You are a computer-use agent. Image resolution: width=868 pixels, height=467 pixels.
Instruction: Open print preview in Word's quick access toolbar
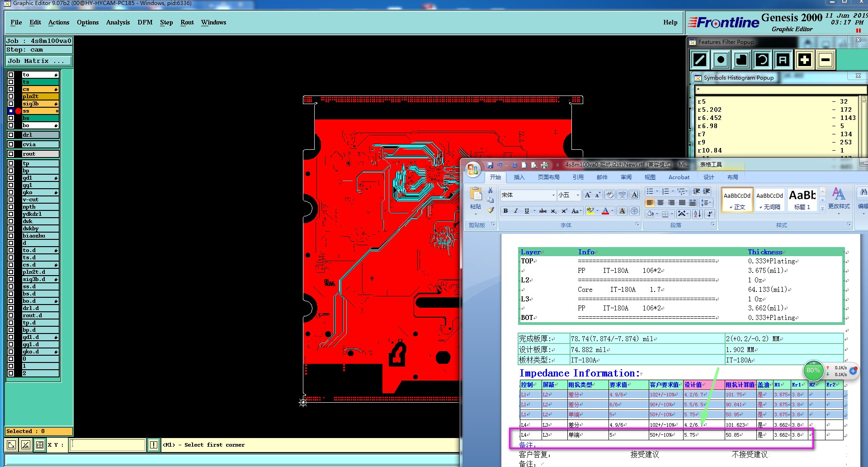click(534, 165)
